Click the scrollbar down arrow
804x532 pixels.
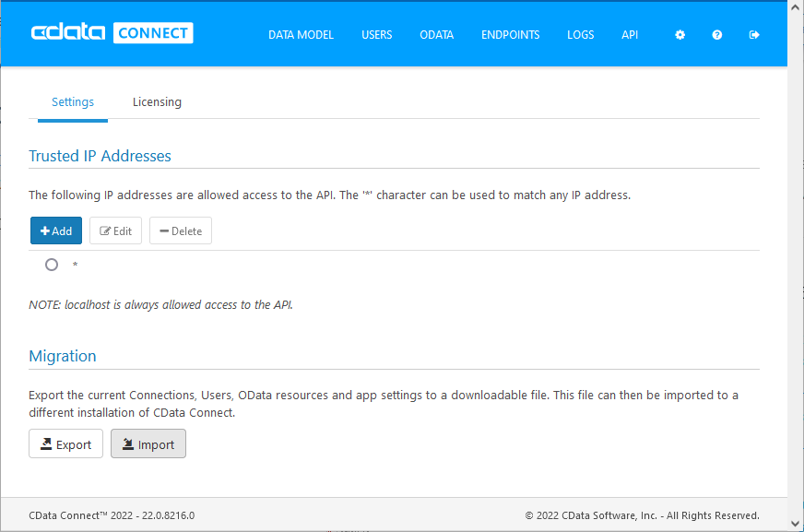[795, 523]
